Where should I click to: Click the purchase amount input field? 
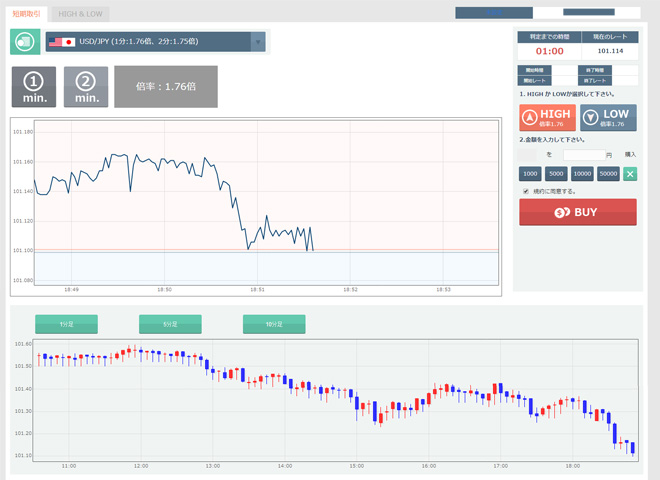[x=583, y=155]
